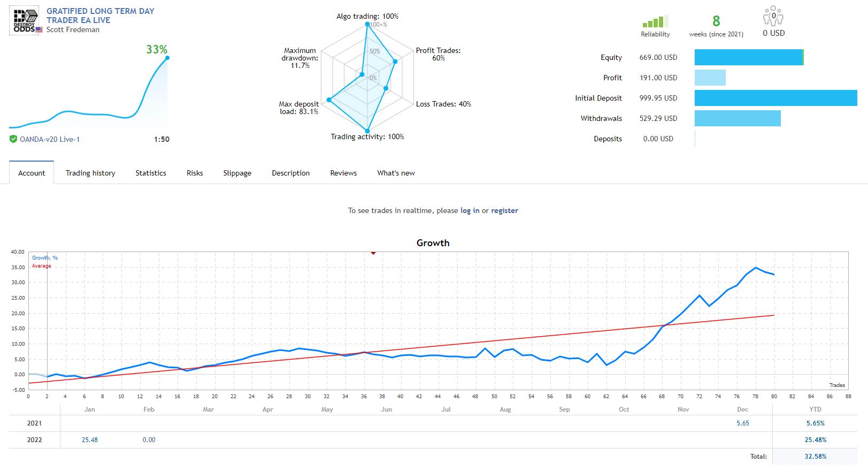Open the Reviews tab

pos(343,173)
